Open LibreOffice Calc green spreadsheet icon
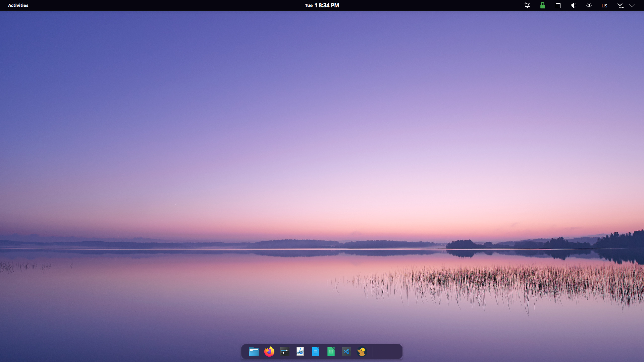The width and height of the screenshot is (644, 362). coord(331,352)
